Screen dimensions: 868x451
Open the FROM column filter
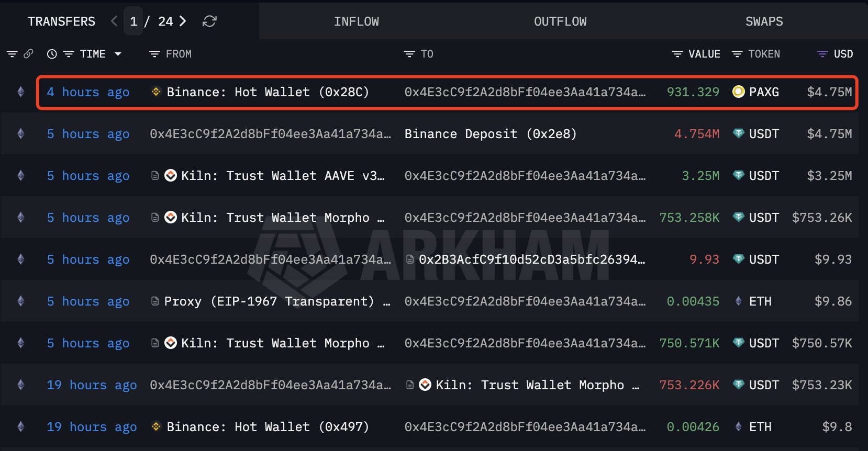coord(154,54)
